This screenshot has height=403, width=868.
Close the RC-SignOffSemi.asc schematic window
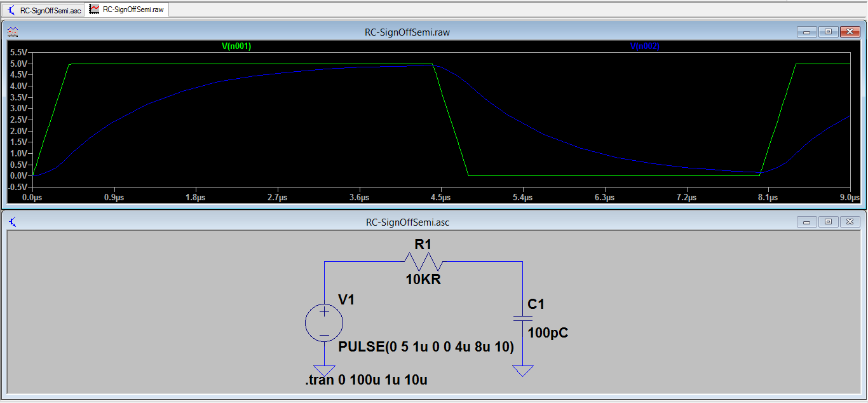850,222
